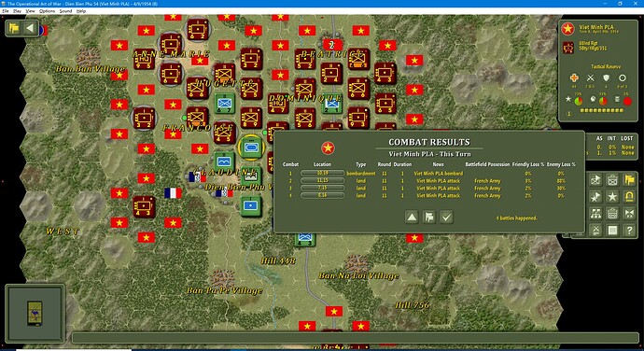
Task: Click the orange plus icon in unit panel
Action: point(574,77)
